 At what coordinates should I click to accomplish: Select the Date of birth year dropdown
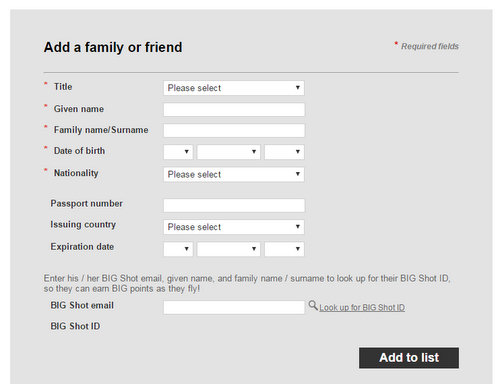click(284, 152)
